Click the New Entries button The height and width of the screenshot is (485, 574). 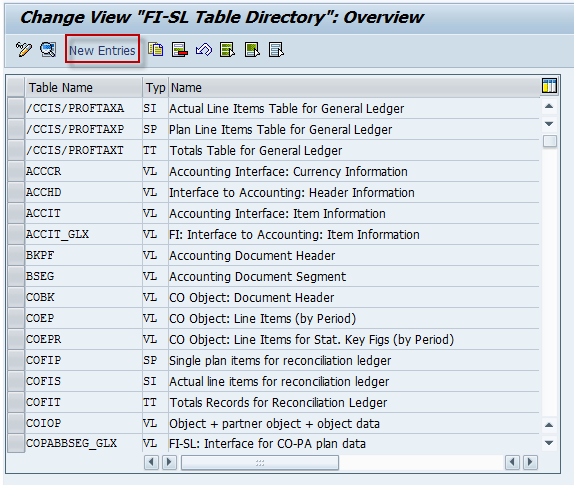(x=102, y=51)
